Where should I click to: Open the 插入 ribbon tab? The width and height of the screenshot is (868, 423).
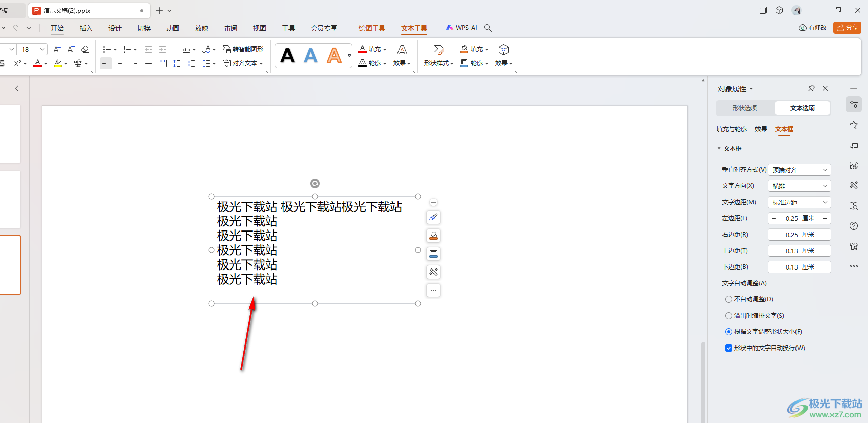point(86,28)
